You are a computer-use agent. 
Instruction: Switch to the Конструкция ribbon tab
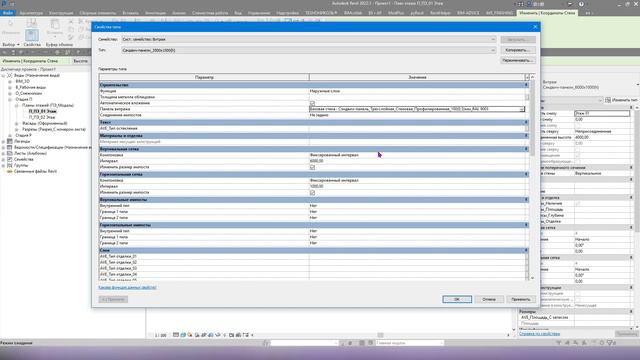61,13
